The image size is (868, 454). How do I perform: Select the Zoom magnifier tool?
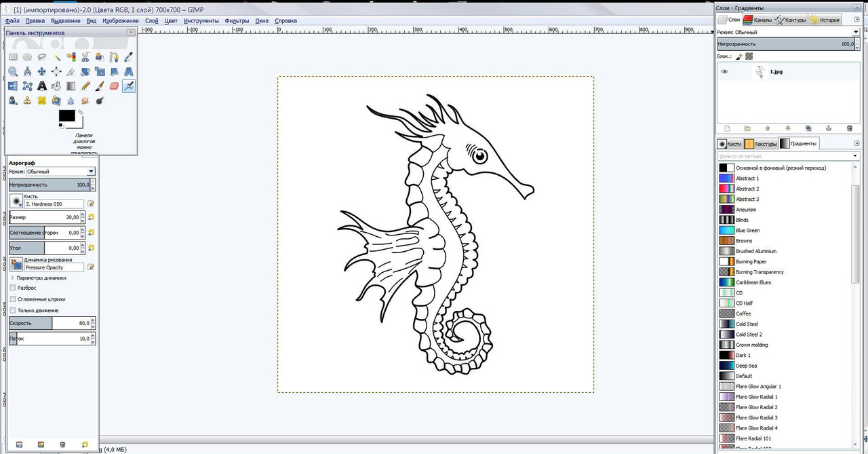point(13,71)
